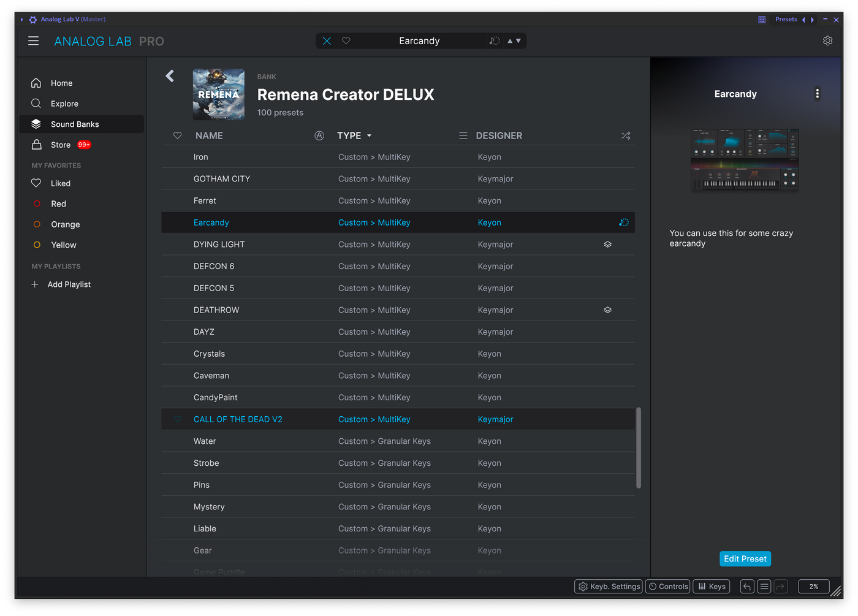This screenshot has width=858, height=616.
Task: Go back with the bank's left arrow
Action: pyautogui.click(x=170, y=76)
